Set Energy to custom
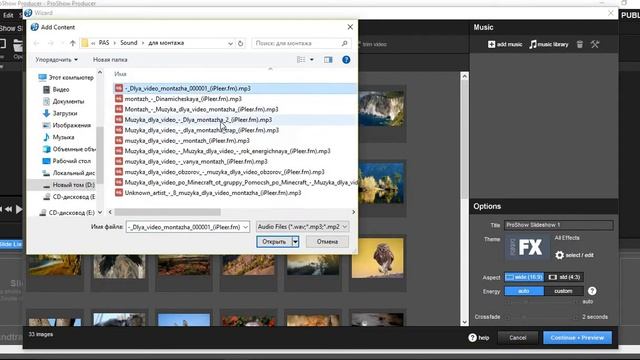The image size is (640, 360). point(563,291)
